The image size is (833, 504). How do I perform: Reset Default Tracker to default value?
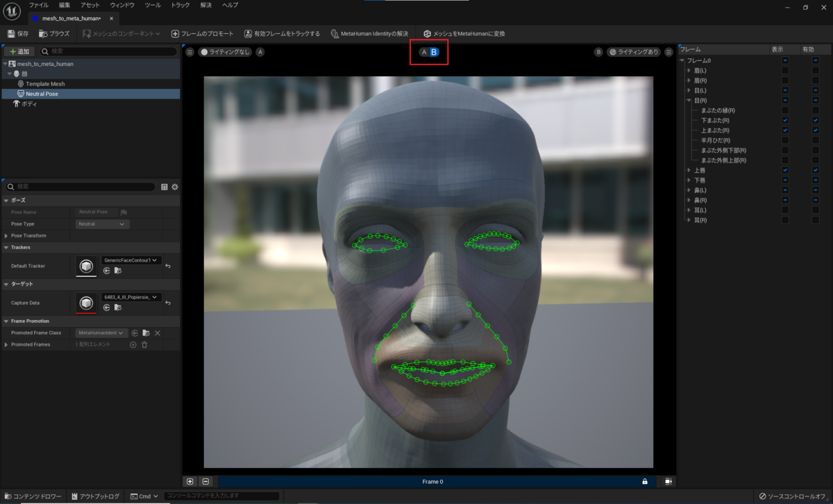tap(168, 266)
